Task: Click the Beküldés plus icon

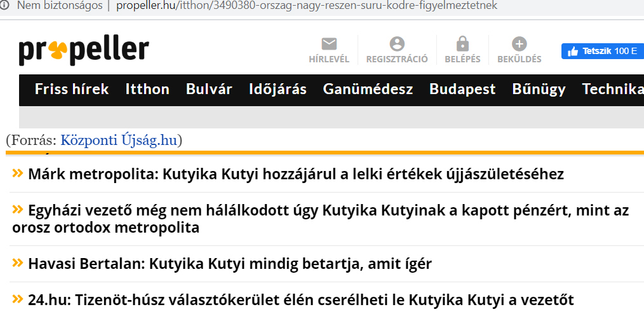Action: tap(519, 44)
